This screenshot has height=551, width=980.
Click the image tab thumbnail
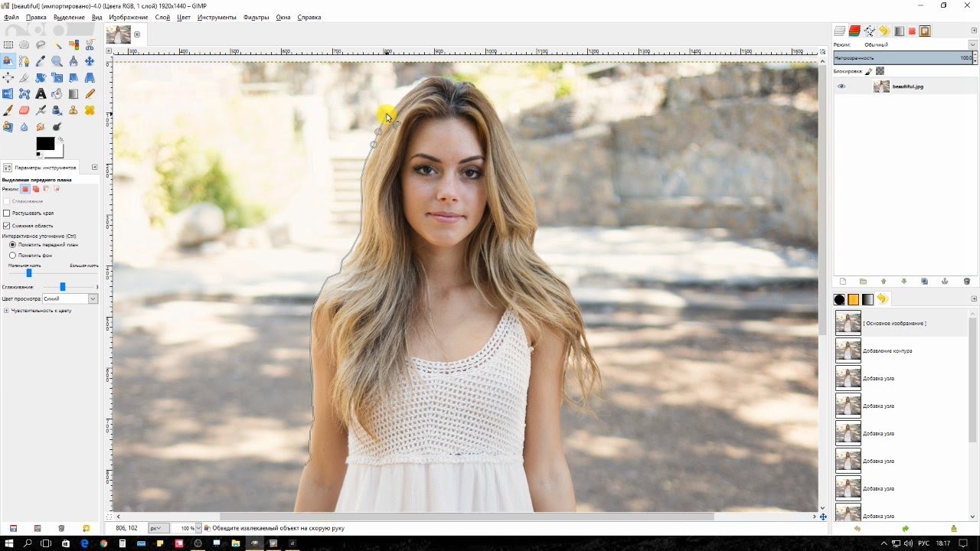tap(119, 34)
